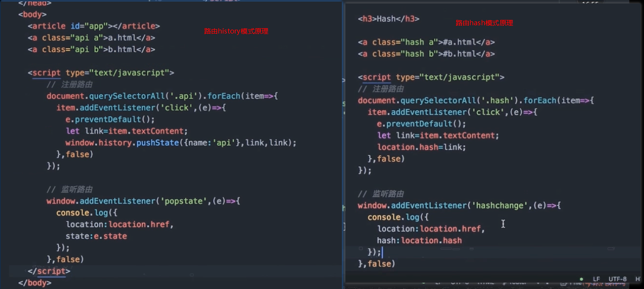
Task: Click location.href line in right pane console.log
Action: [x=431, y=229]
